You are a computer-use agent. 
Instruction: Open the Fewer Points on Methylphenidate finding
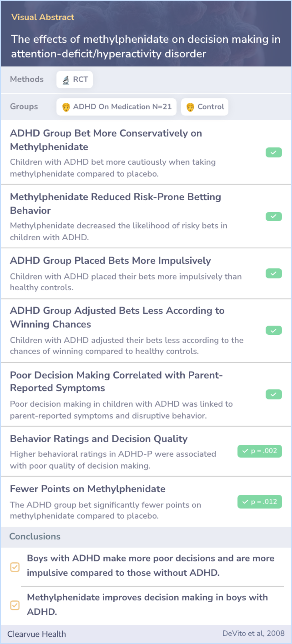146,502
